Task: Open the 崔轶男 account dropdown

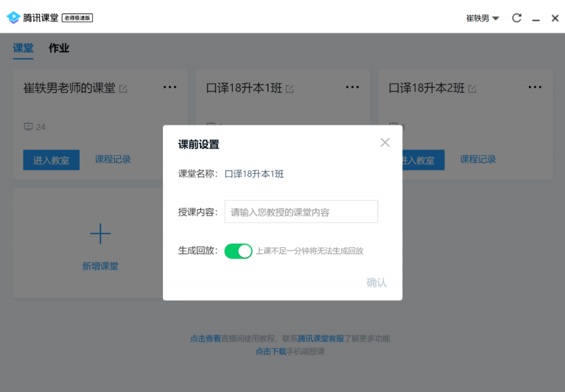Action: coord(483,18)
